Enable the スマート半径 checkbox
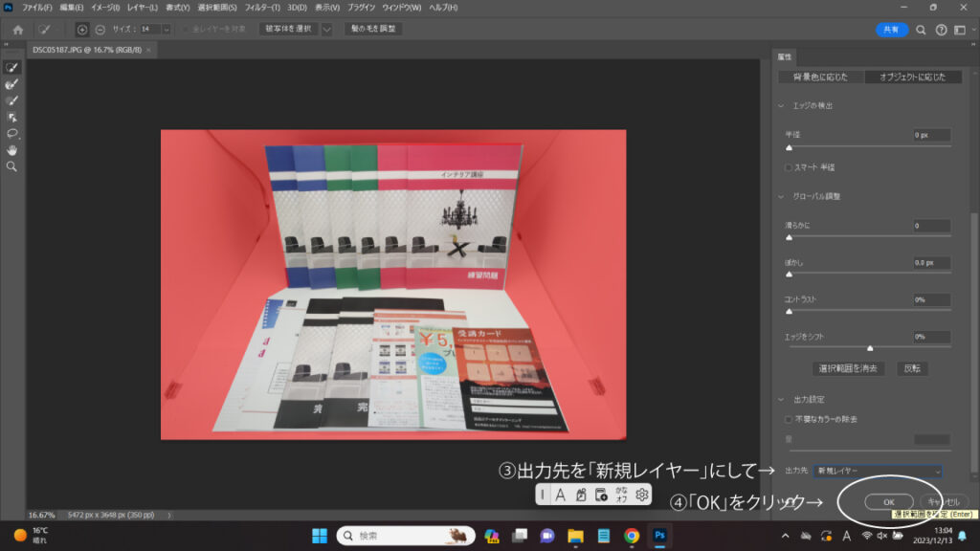980x551 pixels. pyautogui.click(x=789, y=167)
